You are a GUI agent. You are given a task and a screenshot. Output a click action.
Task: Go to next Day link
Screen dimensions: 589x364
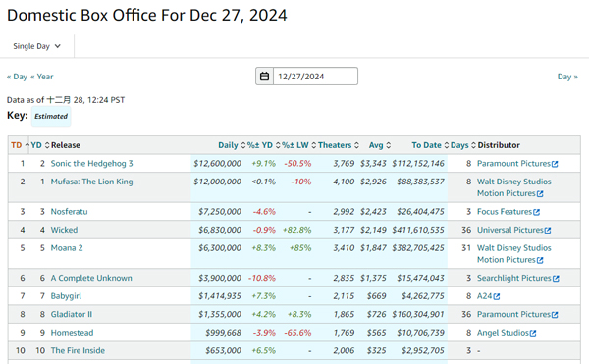567,77
